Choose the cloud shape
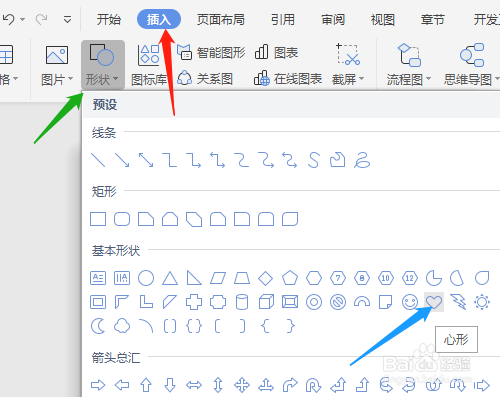The image size is (500, 397). click(122, 326)
